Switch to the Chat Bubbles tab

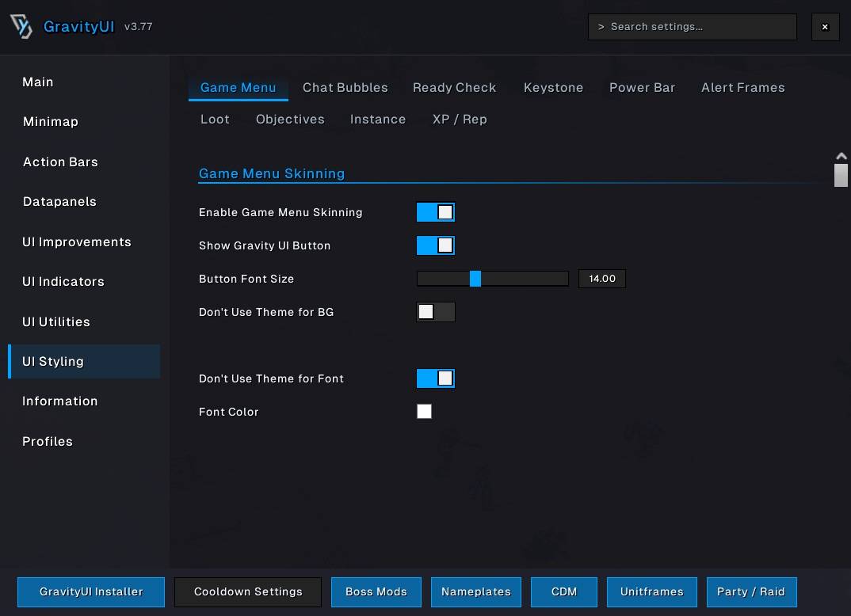coord(345,88)
